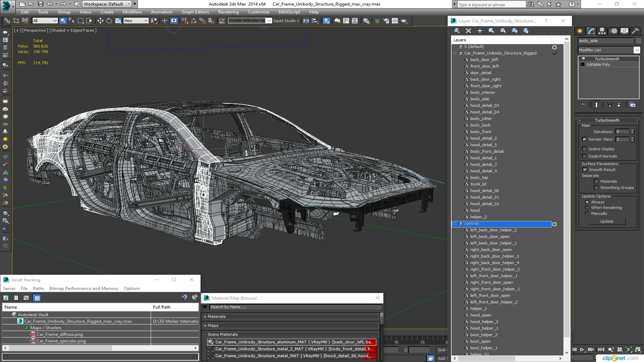Open Render Setup from toolbar
This screenshot has width=644, height=362.
tap(386, 21)
